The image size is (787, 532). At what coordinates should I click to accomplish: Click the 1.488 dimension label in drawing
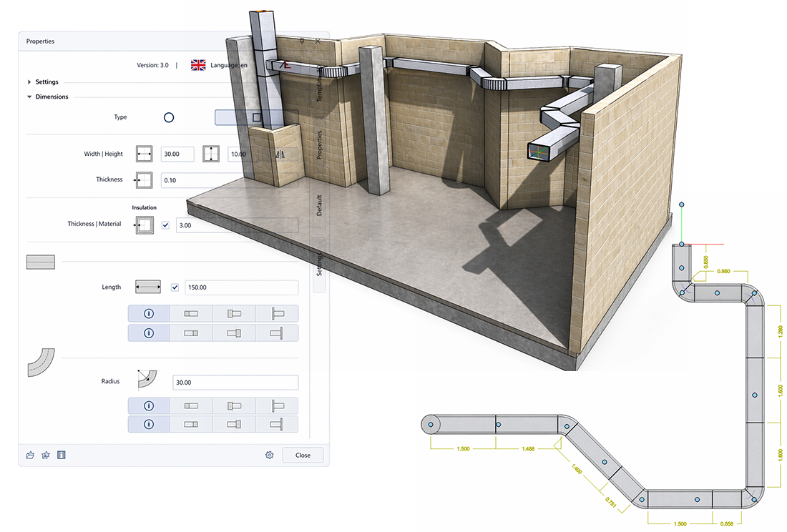coord(528,449)
